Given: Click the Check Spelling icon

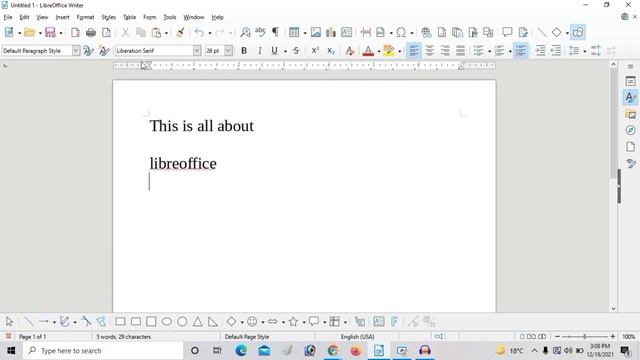Looking at the screenshot, I should point(260,32).
